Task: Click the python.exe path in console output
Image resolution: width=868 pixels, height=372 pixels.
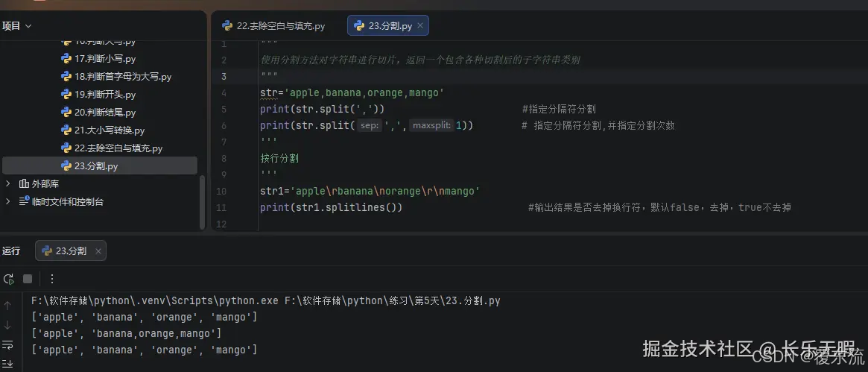Action: (155, 301)
